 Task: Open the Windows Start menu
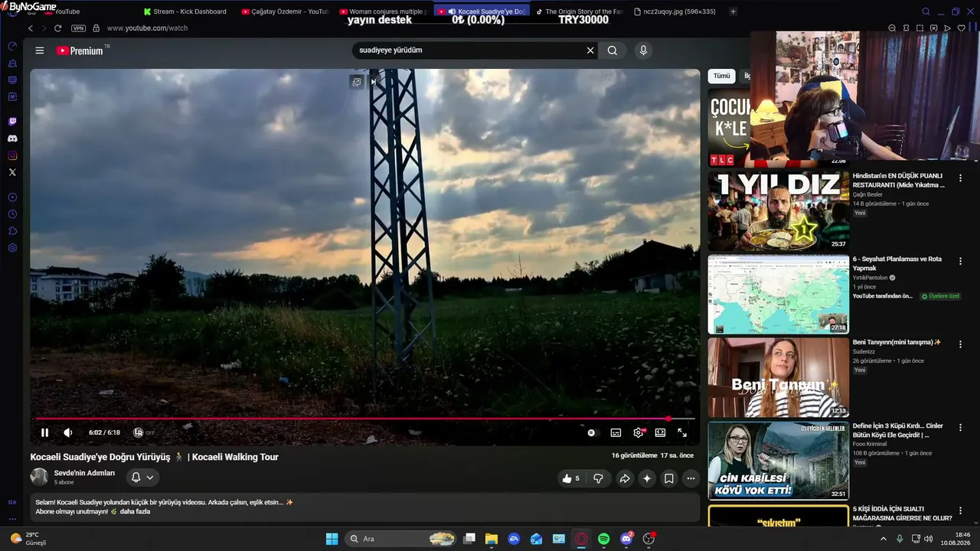(x=332, y=539)
